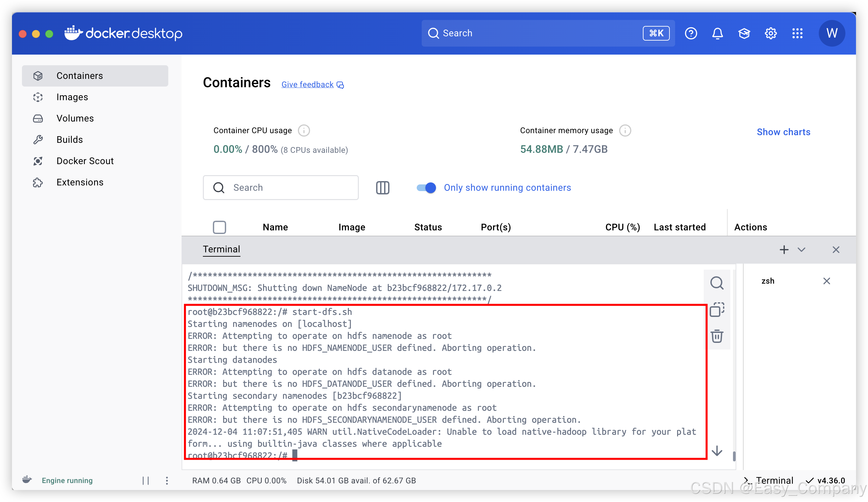
Task: Click the Show charts link
Action: 783,132
